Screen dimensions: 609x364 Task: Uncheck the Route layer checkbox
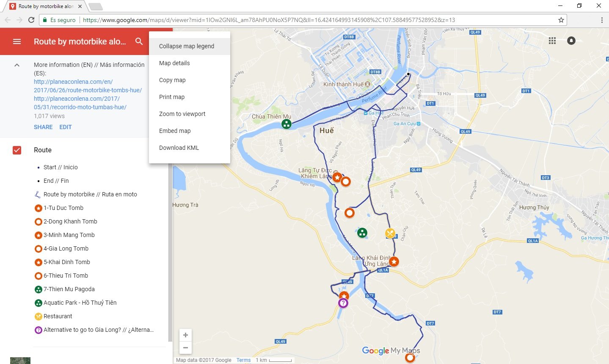(x=17, y=150)
